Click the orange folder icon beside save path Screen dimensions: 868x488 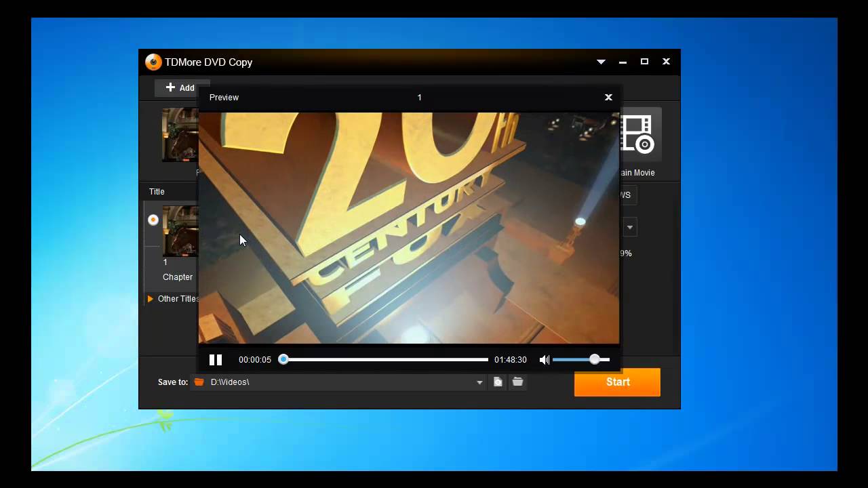(x=199, y=382)
